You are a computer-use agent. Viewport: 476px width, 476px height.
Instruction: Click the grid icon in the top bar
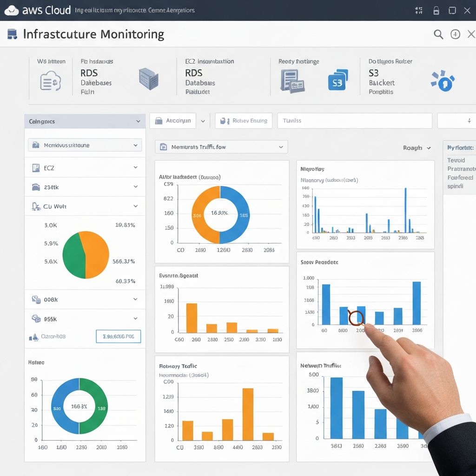(x=418, y=10)
